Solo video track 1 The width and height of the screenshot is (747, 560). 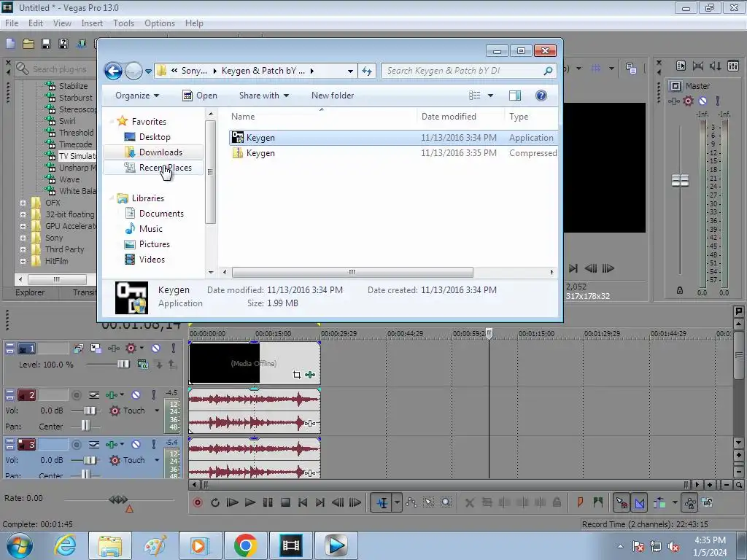coord(174,348)
